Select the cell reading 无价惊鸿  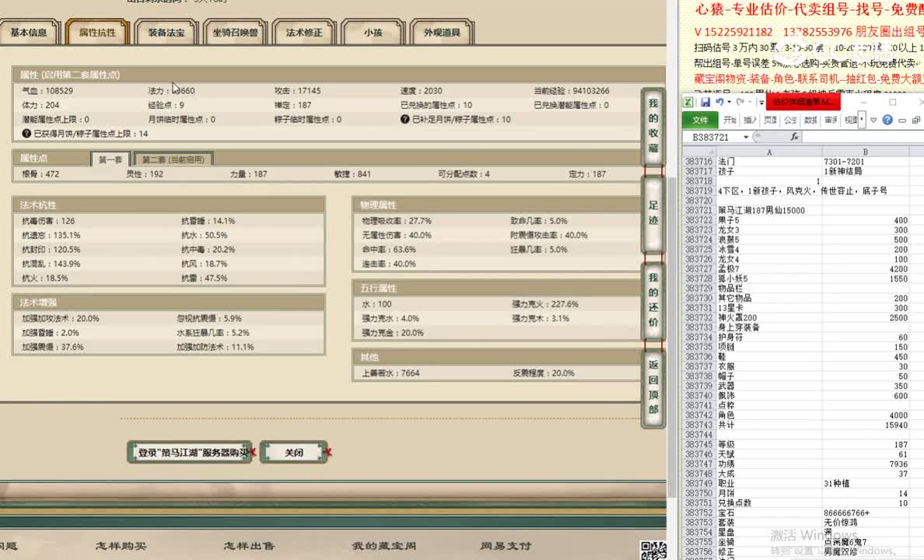pos(865,522)
